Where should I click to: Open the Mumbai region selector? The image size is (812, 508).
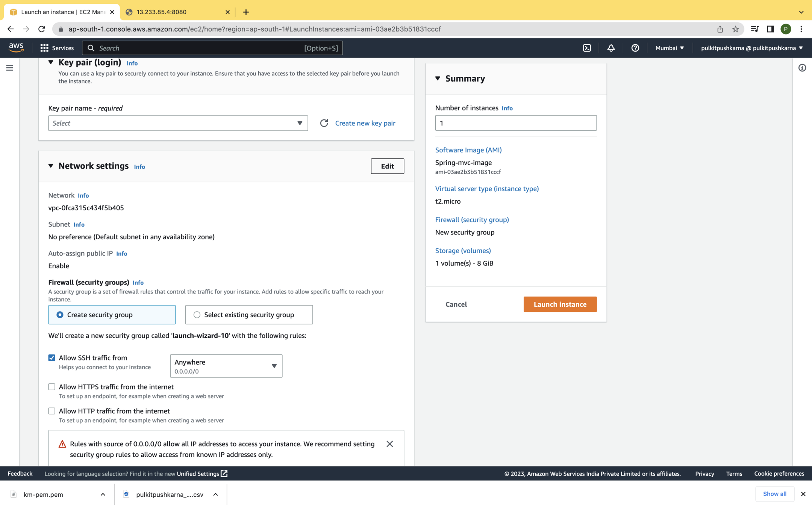pos(670,48)
